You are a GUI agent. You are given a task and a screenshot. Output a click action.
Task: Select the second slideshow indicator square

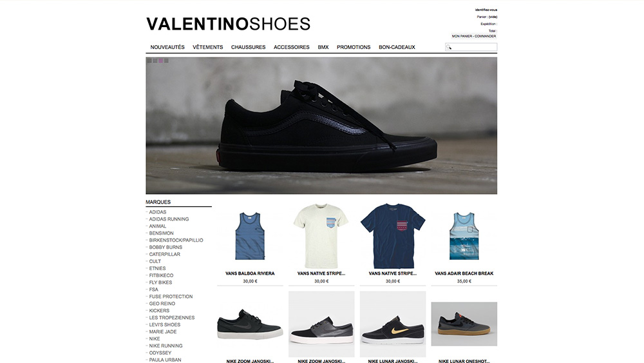155,61
